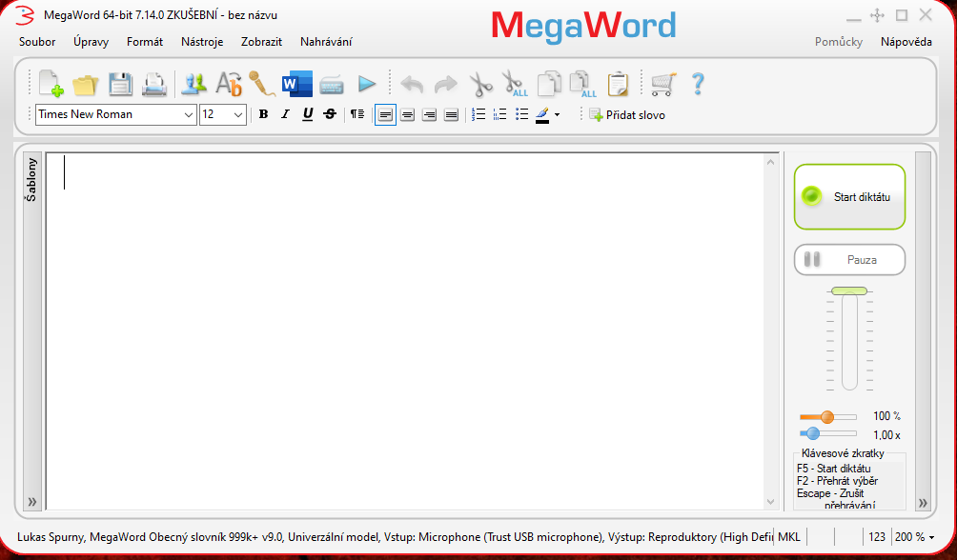957x560 pixels.
Task: Open the font size 12 dropdown
Action: pos(238,114)
